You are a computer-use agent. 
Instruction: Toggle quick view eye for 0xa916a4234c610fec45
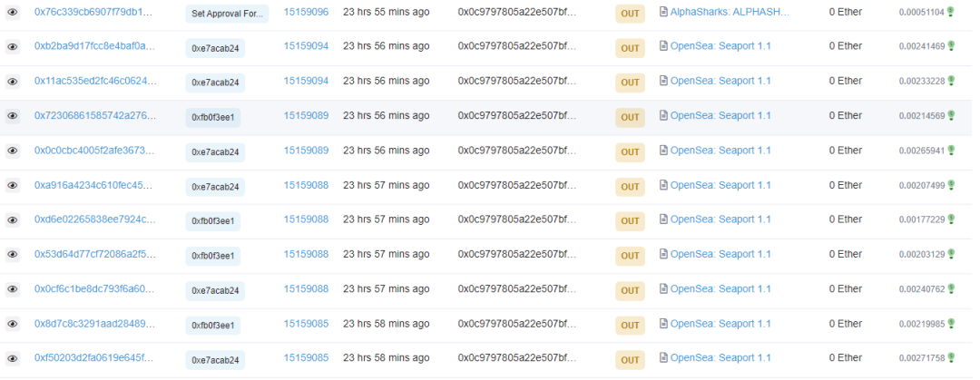(x=13, y=186)
